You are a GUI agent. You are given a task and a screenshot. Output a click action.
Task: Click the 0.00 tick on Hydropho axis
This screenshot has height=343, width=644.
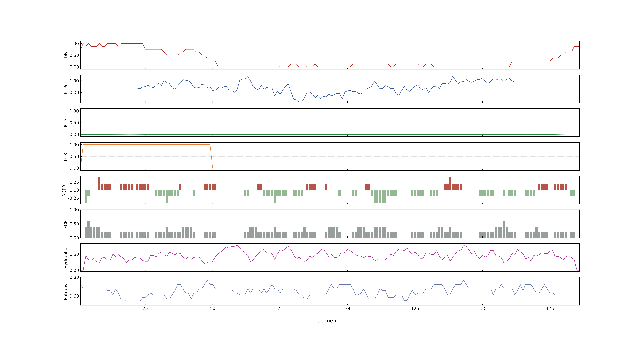point(74,270)
